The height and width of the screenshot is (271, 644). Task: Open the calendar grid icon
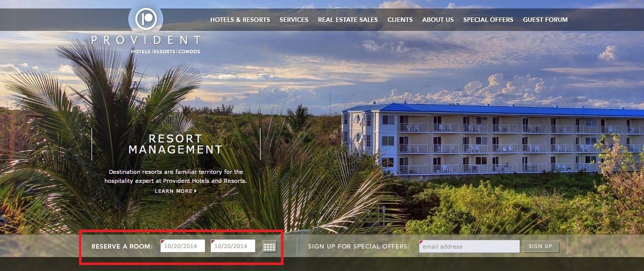coord(269,246)
